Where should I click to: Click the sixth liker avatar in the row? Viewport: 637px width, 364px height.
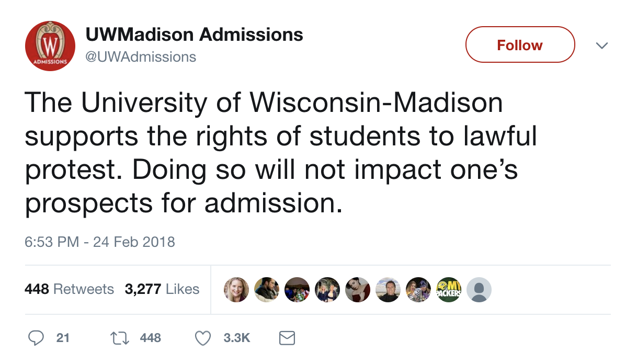pos(388,289)
